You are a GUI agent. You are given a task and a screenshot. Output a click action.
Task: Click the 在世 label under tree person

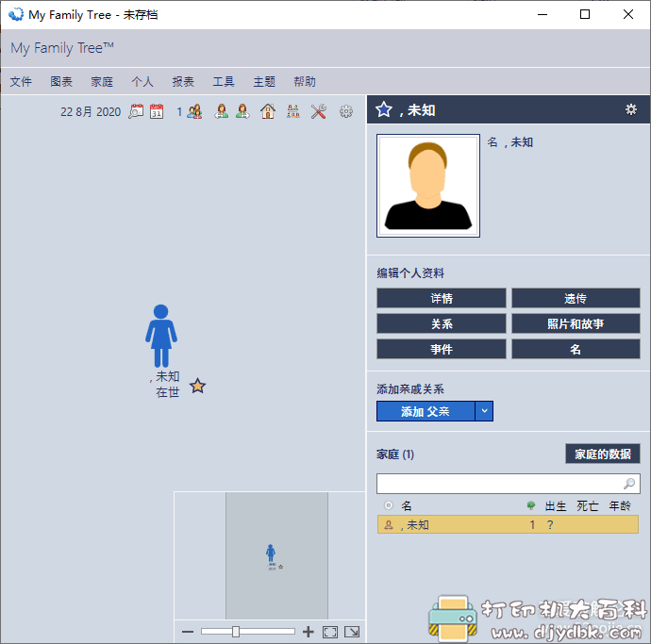[168, 392]
